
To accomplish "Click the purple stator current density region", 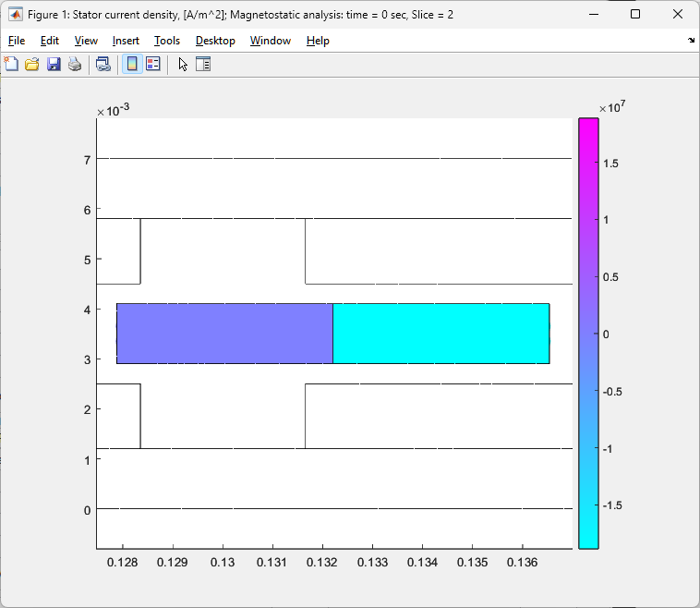I will [224, 334].
